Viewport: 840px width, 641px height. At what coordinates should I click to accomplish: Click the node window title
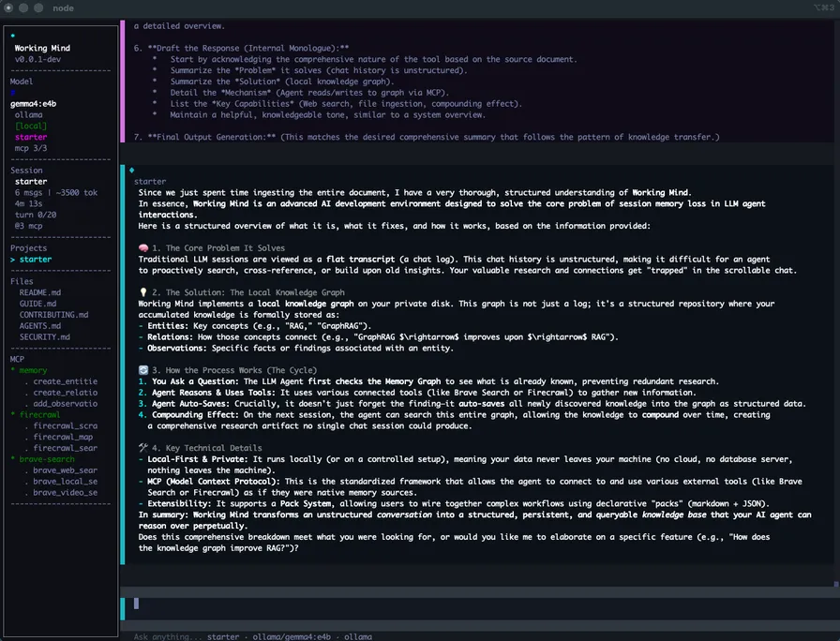coord(63,8)
